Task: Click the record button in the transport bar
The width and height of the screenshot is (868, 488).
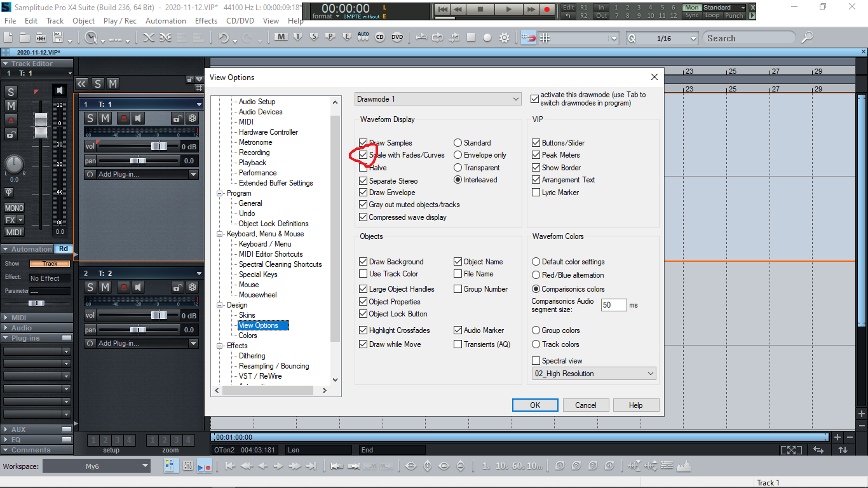Action: (x=546, y=10)
